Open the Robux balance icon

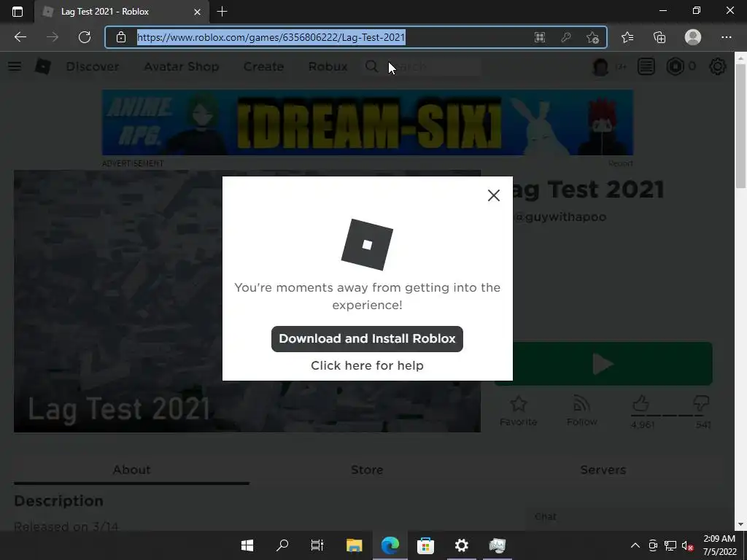coord(675,66)
